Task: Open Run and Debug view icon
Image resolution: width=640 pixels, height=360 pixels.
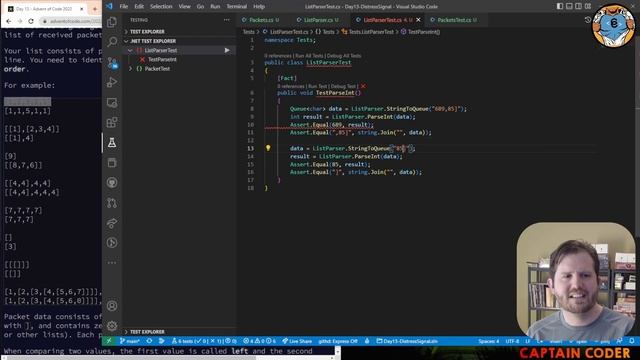Action: tap(112, 82)
